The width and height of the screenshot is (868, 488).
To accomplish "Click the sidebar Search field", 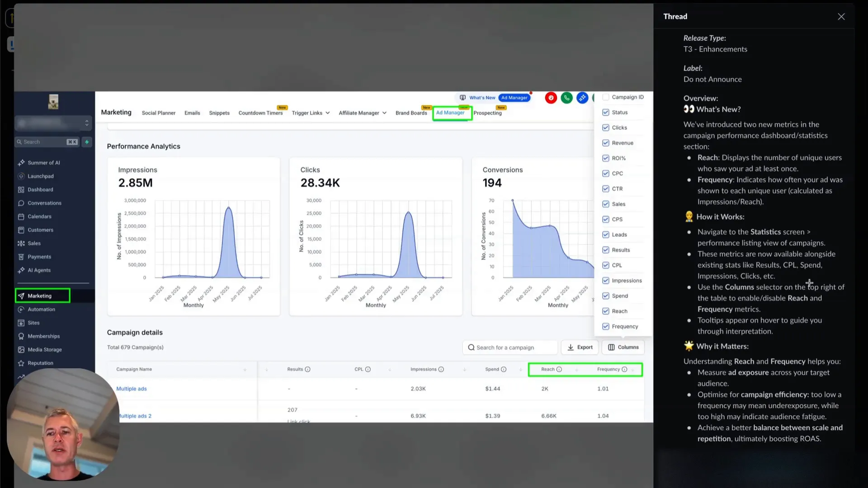I will [x=47, y=142].
